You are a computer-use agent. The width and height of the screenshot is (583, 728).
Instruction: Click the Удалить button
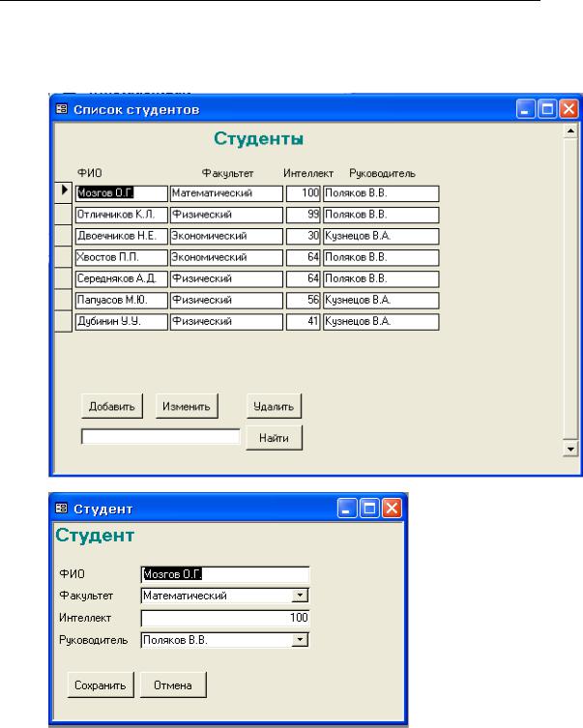(x=274, y=406)
